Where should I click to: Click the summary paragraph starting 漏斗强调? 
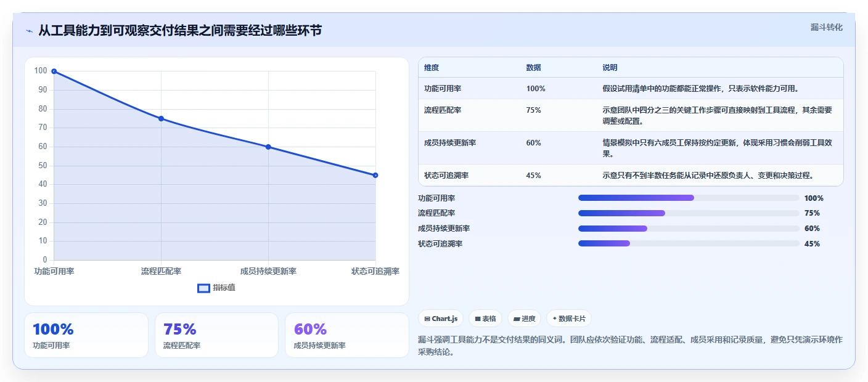[x=630, y=346]
